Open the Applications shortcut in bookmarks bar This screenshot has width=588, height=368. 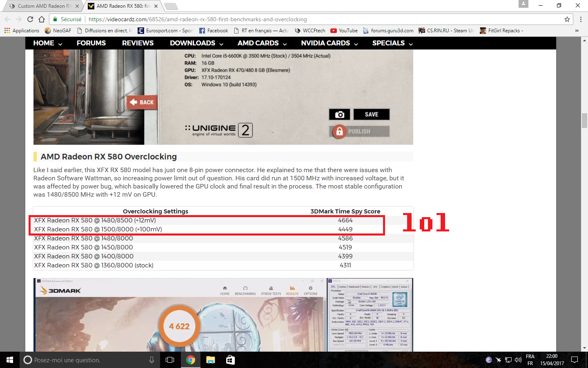pyautogui.click(x=22, y=31)
